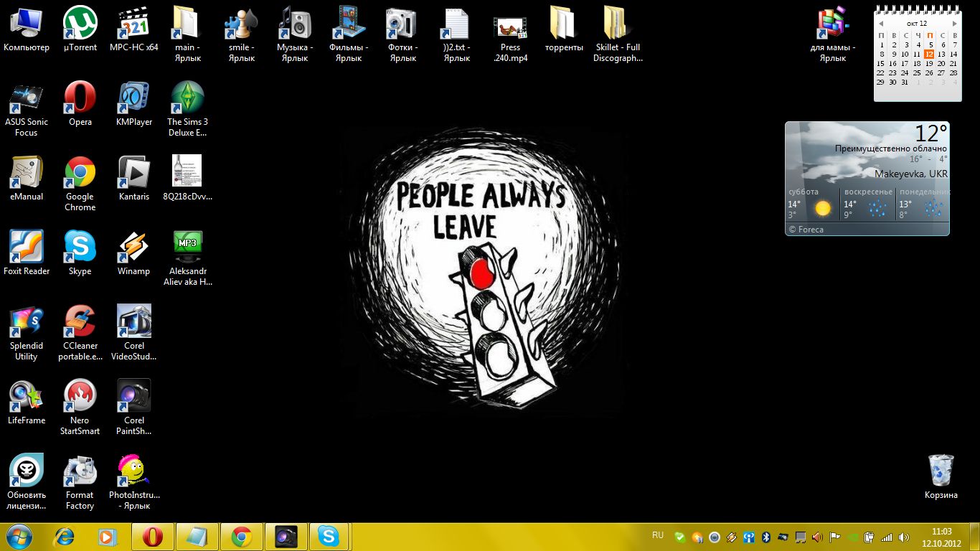The height and width of the screenshot is (551, 980).
Task: Click the © Foreca link
Action: [806, 230]
